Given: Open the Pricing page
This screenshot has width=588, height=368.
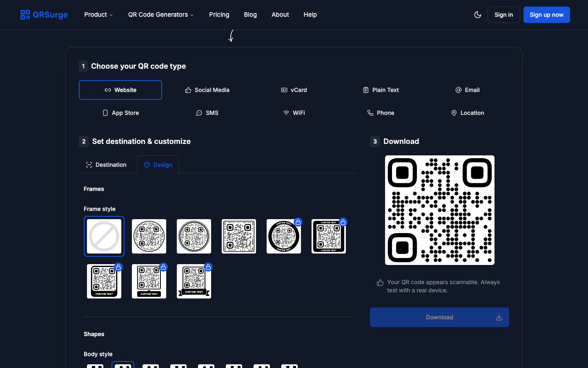Looking at the screenshot, I should 219,15.
